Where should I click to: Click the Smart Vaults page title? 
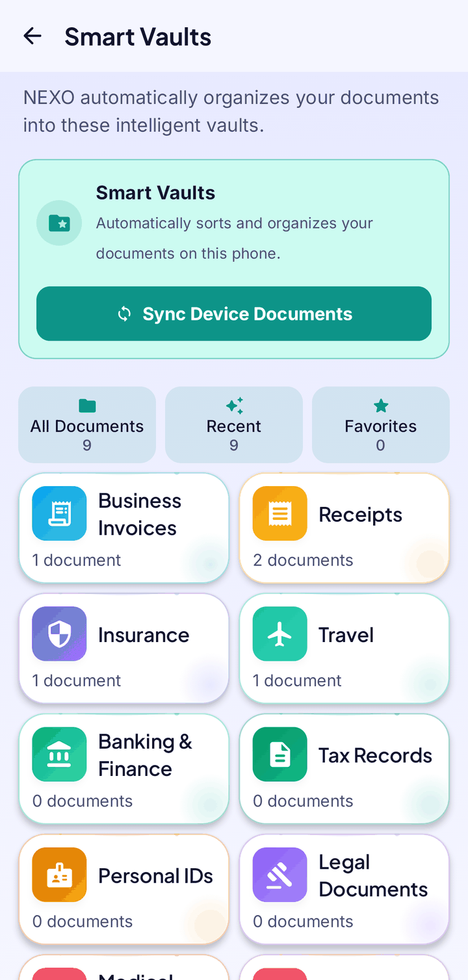[138, 37]
